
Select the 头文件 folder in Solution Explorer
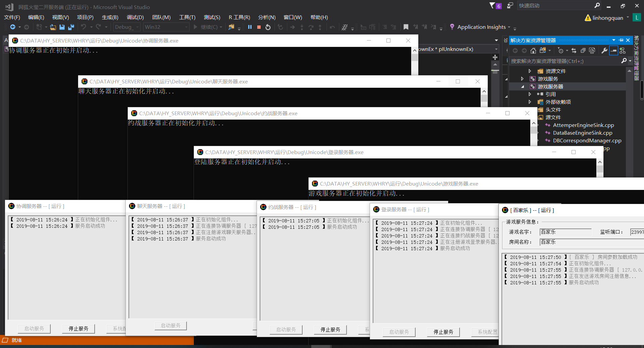(553, 110)
